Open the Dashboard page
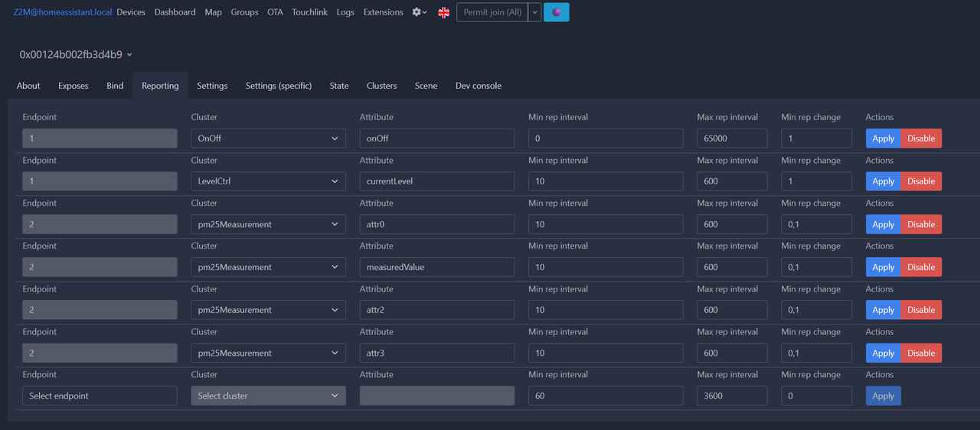Viewport: 980px width, 430px height. coord(175,12)
